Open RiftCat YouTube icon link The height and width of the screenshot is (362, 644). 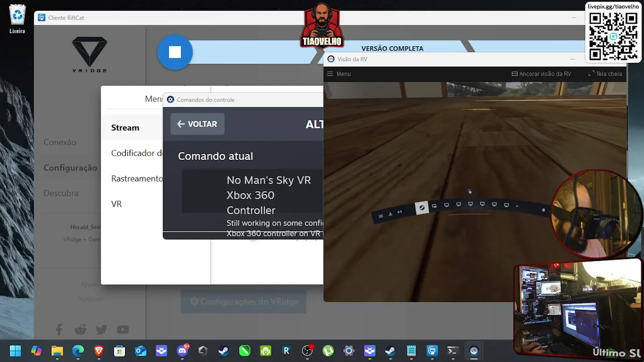click(123, 330)
